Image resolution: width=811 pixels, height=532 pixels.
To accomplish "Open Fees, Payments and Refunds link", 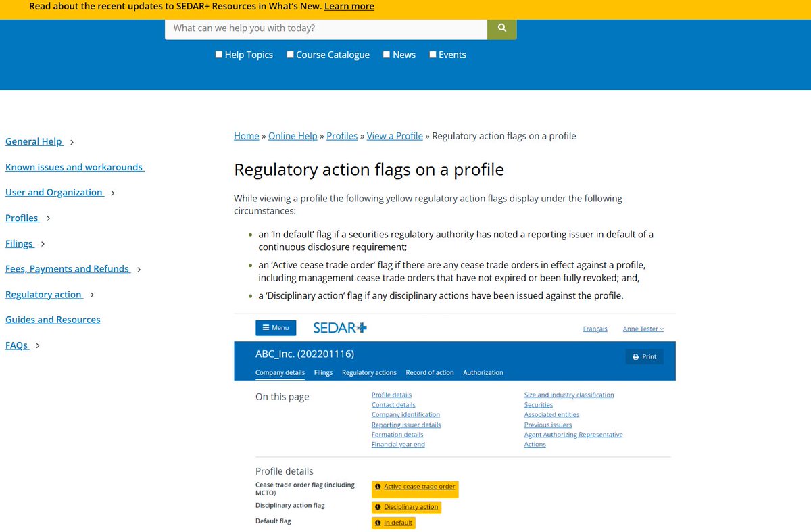I will pos(68,268).
